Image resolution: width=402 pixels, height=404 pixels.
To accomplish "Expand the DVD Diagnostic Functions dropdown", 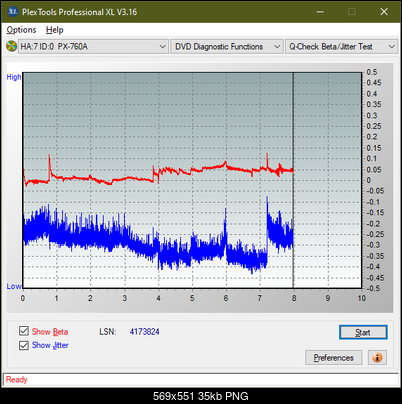I will [227, 46].
